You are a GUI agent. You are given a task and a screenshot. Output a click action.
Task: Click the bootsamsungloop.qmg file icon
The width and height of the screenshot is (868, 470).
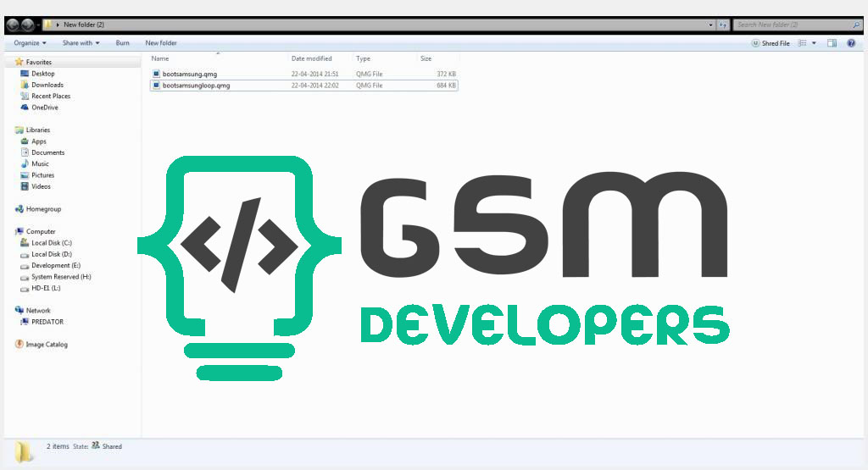tap(156, 86)
